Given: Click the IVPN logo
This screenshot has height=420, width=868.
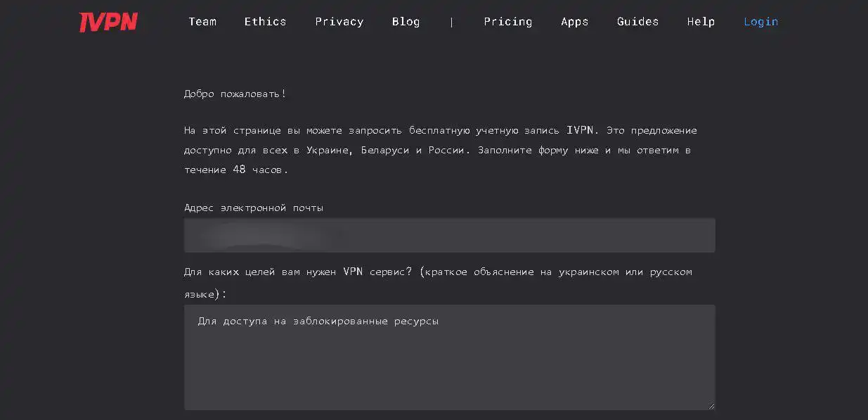Looking at the screenshot, I should tap(108, 22).
